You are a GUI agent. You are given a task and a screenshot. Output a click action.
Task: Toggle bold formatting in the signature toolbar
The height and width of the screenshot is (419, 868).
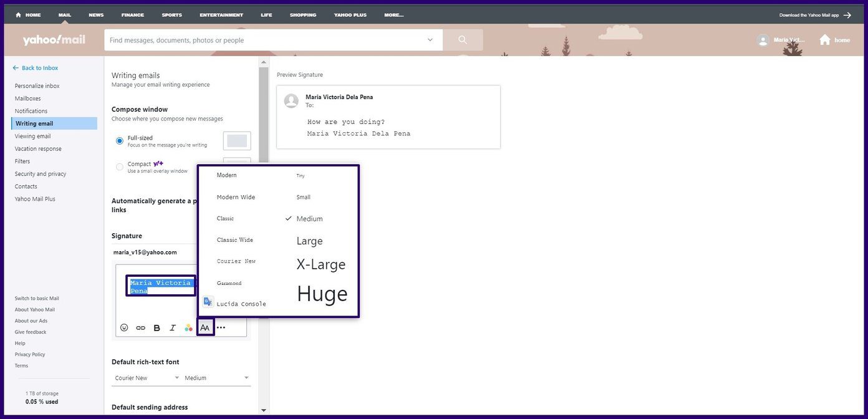click(x=157, y=327)
